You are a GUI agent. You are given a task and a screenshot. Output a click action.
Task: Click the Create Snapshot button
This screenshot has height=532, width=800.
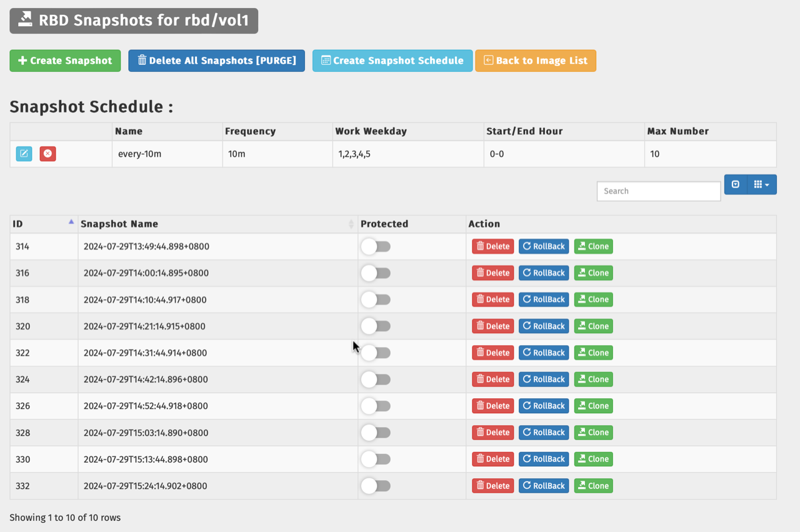[x=65, y=61]
